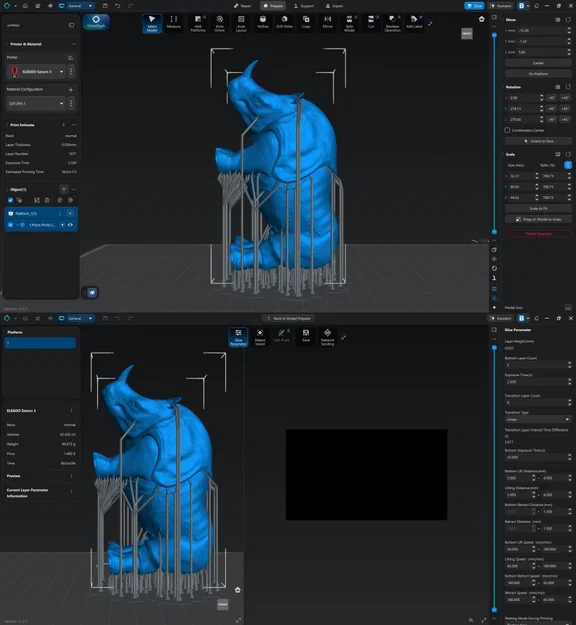Click the Network Sending icon
Viewport: 576px width, 625px height.
point(327,337)
